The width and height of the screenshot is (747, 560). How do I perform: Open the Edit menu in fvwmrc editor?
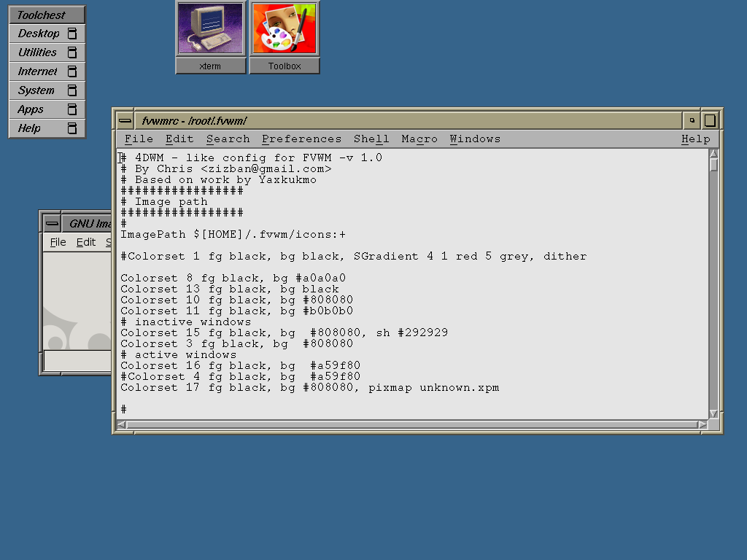179,139
